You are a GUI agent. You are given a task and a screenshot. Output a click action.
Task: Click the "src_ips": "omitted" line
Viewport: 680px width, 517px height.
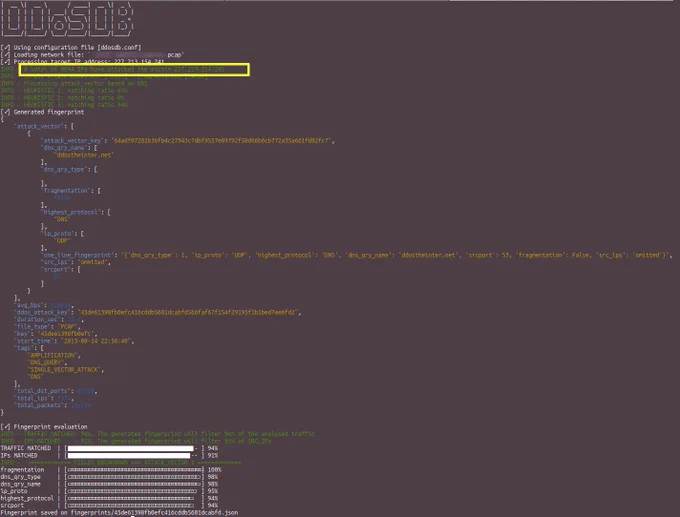76,262
